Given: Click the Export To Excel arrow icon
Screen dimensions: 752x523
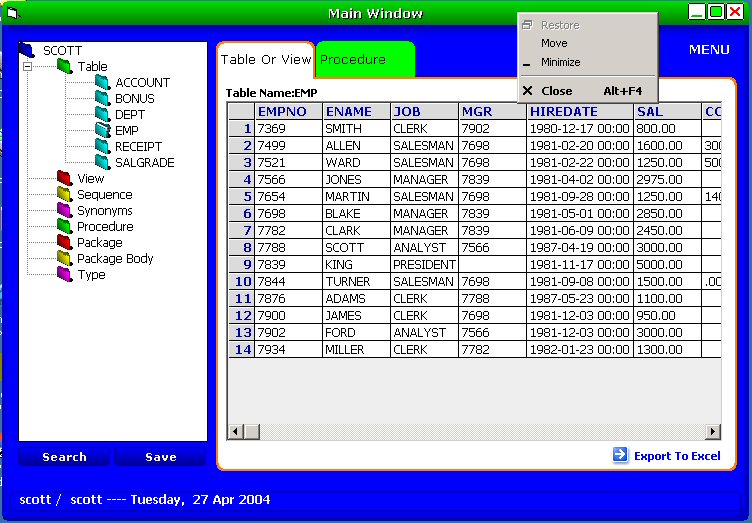Looking at the screenshot, I should pos(620,455).
